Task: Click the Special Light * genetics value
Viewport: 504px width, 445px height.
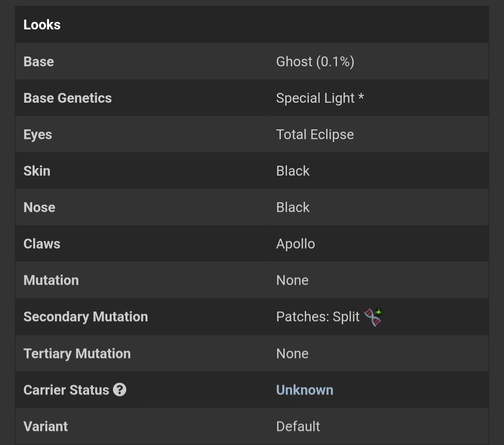Action: tap(320, 98)
